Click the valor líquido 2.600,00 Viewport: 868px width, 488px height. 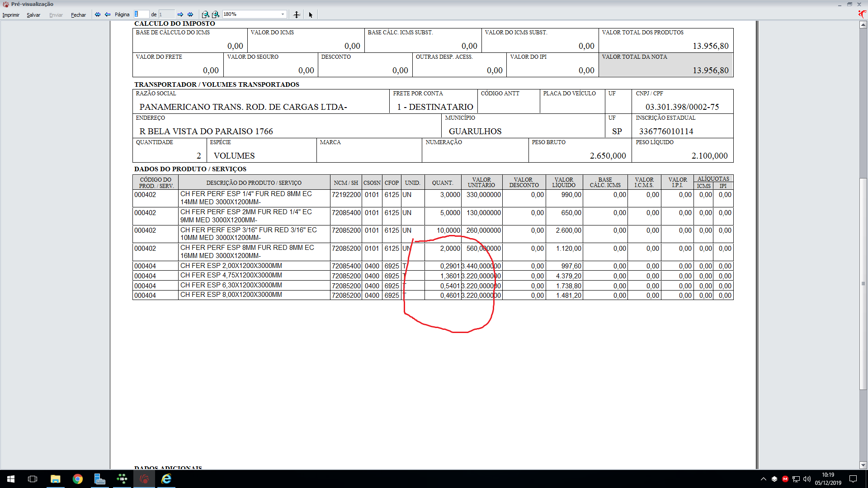coord(569,230)
